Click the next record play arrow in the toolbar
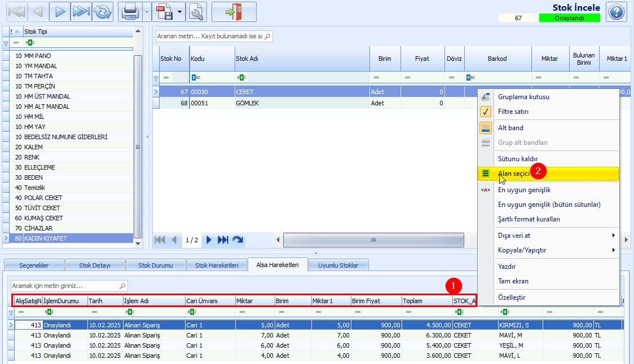The height and width of the screenshot is (364, 634). pos(60,12)
